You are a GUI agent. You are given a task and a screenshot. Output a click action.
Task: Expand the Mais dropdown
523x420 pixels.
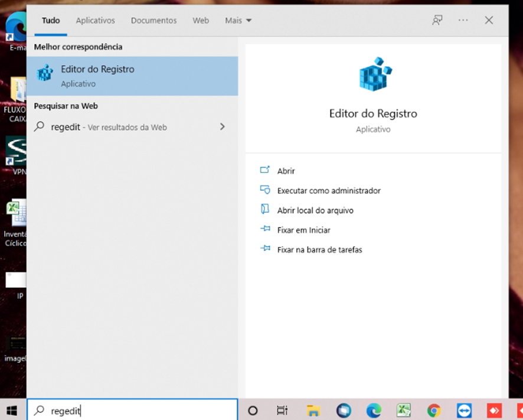coord(238,20)
